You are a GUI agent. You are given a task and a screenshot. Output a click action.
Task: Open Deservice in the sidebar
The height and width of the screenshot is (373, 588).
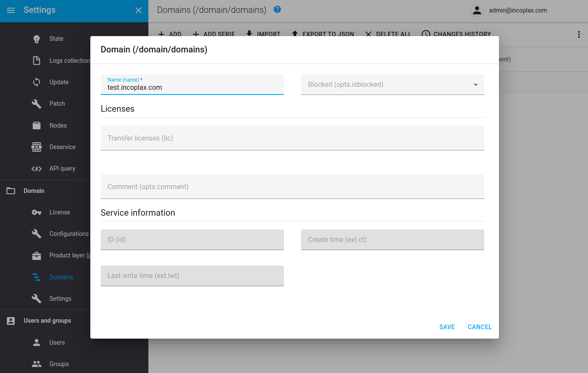62,147
